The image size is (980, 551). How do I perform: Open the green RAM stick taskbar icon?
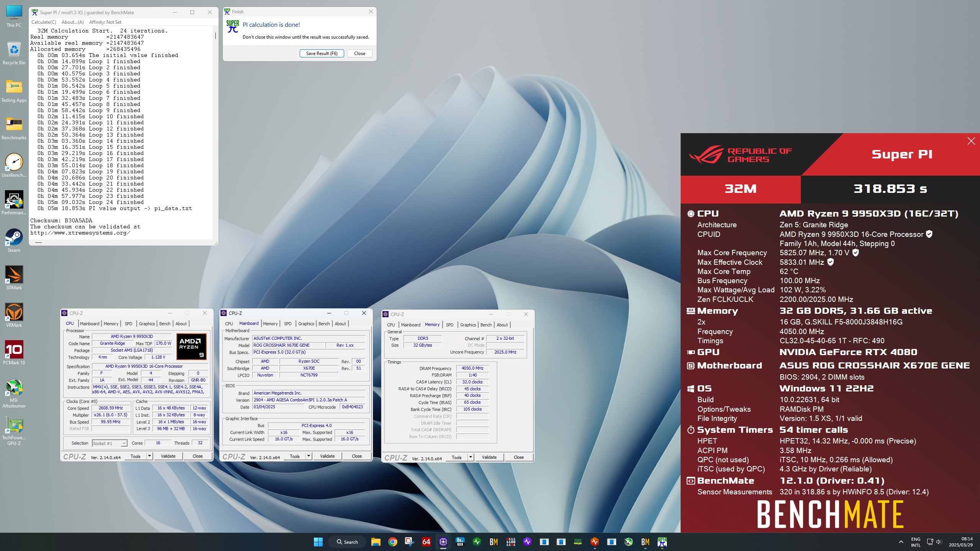(578, 542)
